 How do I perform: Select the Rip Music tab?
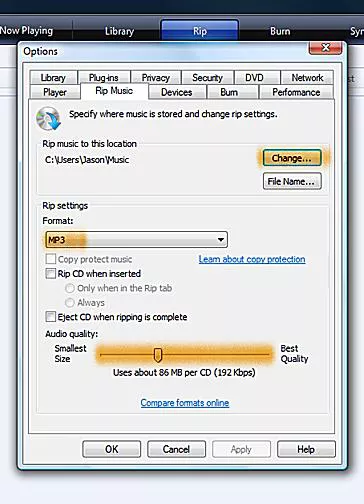pos(114,91)
